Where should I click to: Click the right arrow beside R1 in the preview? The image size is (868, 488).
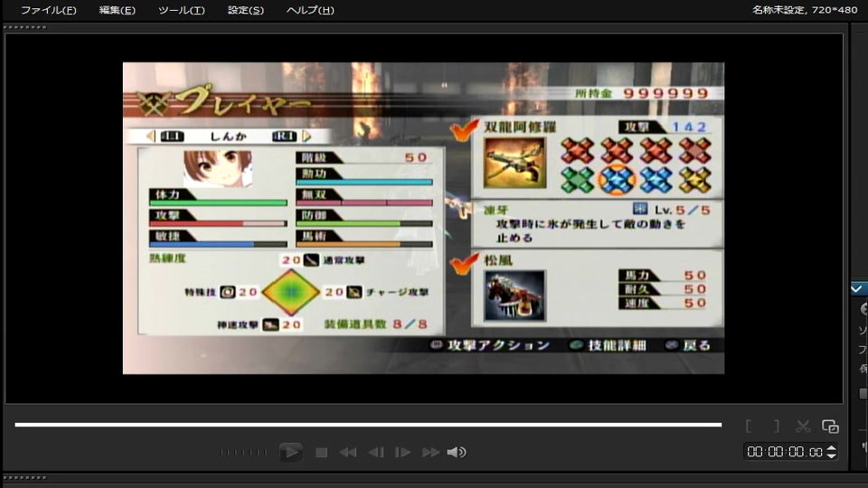click(307, 136)
